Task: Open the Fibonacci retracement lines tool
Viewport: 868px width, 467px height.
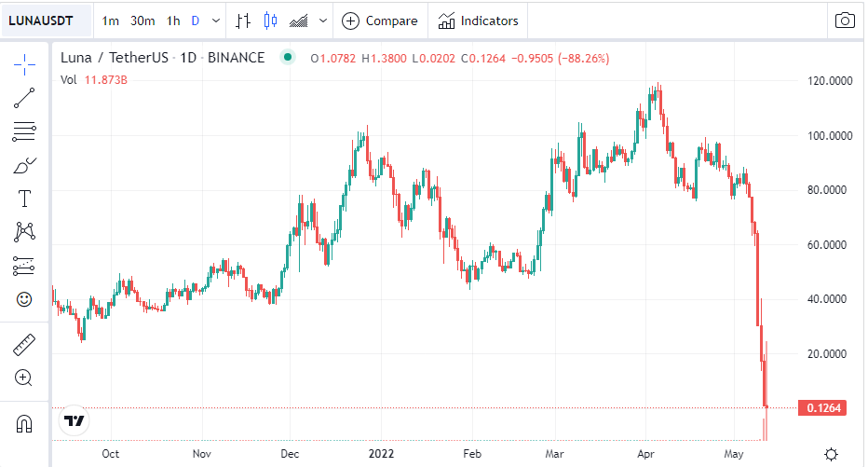Action: tap(24, 131)
